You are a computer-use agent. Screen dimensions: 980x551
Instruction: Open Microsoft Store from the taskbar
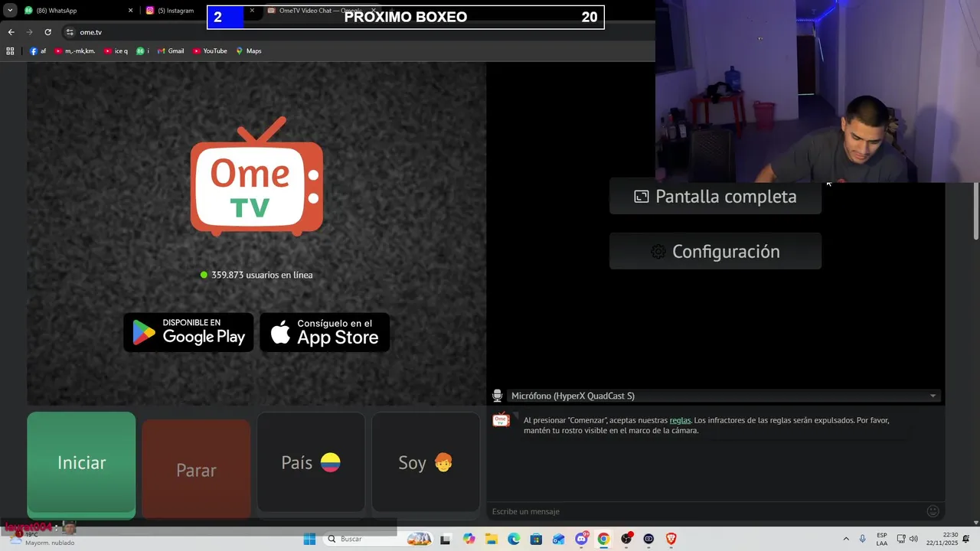(x=536, y=539)
